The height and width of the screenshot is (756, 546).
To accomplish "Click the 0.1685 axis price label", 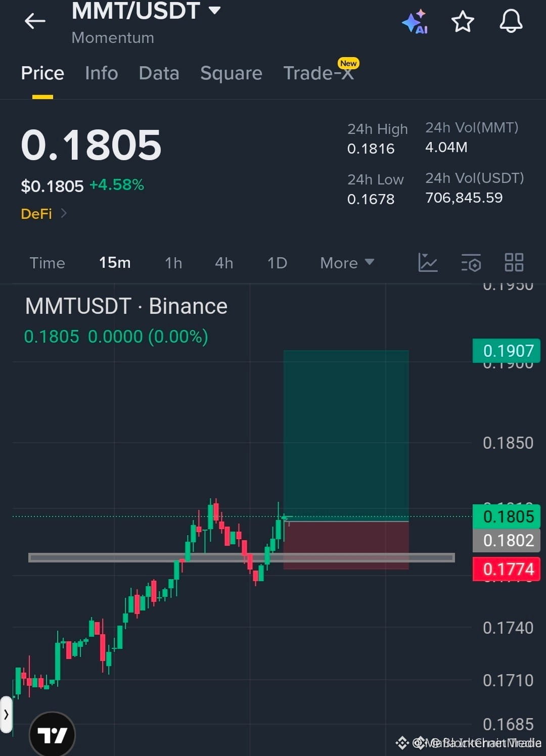I will click(508, 725).
